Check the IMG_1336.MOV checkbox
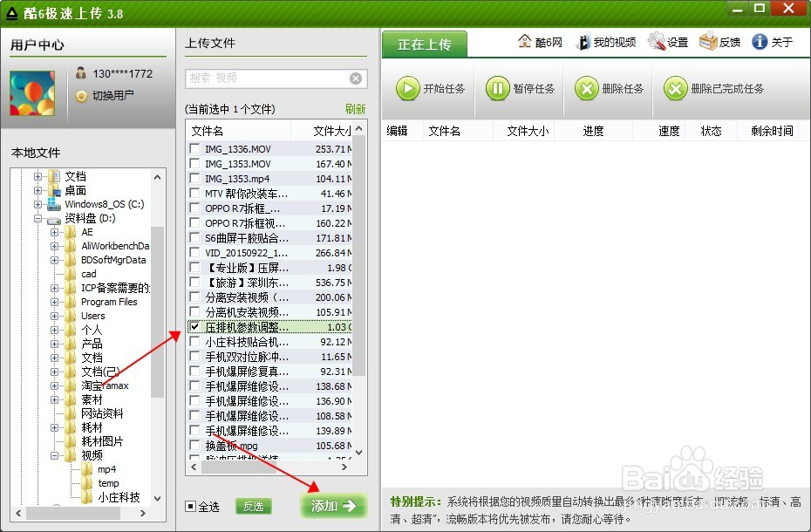The height and width of the screenshot is (532, 811). pos(194,149)
